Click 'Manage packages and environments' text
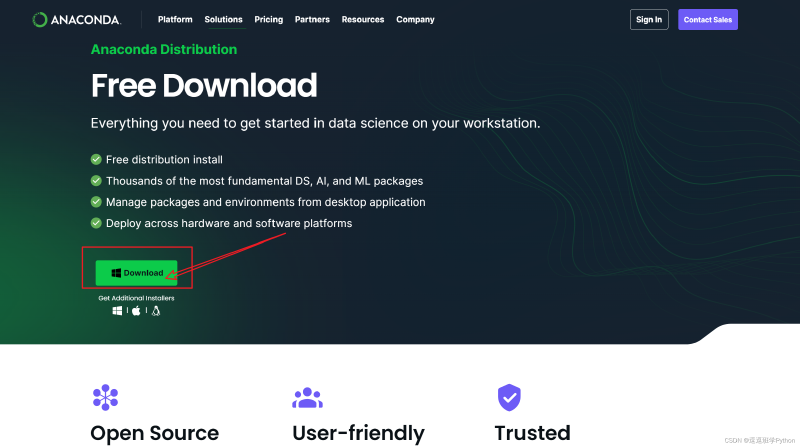800x447 pixels. point(265,202)
